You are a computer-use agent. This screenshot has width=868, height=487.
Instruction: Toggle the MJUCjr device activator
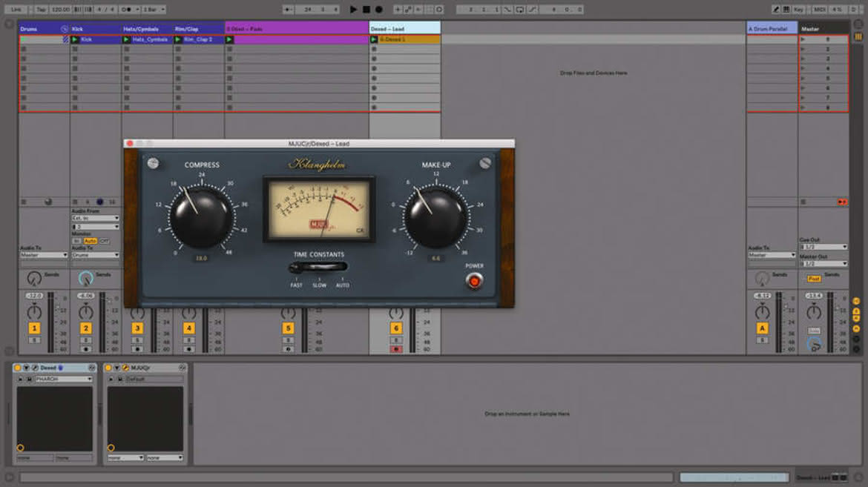point(108,368)
